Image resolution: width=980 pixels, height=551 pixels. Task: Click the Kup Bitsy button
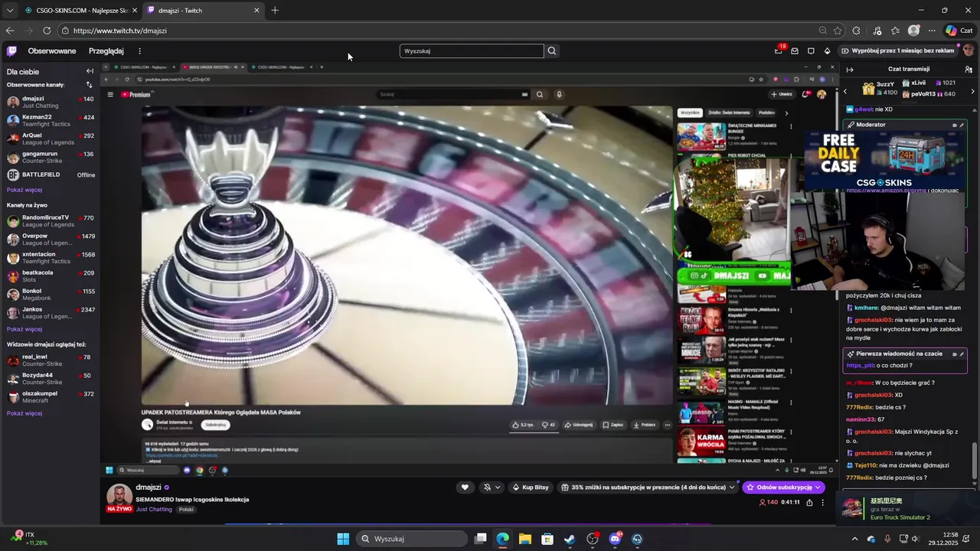point(531,487)
